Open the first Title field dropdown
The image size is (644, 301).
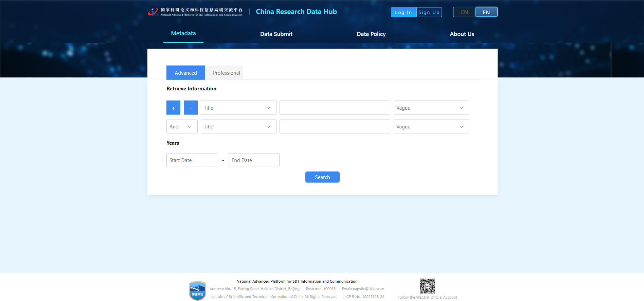coord(238,108)
